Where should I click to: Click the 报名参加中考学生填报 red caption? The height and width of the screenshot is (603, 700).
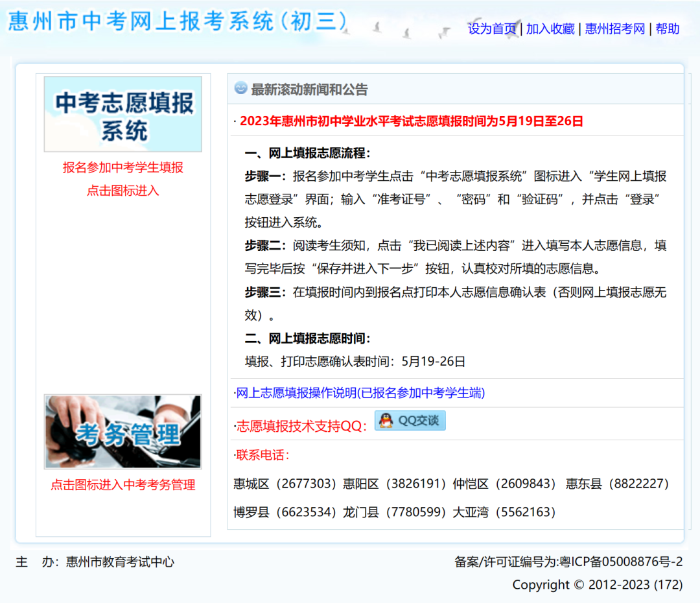(122, 167)
